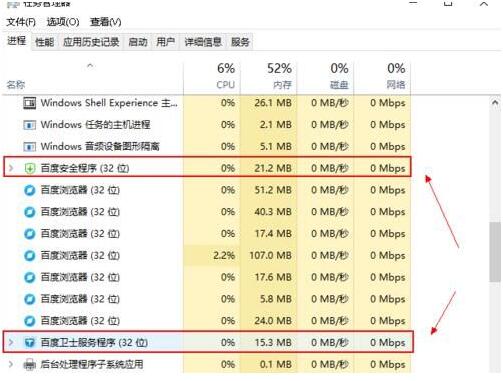Click 百度浏览器 icon in 24.0 MB row
This screenshot has height=381, width=503.
(29, 321)
